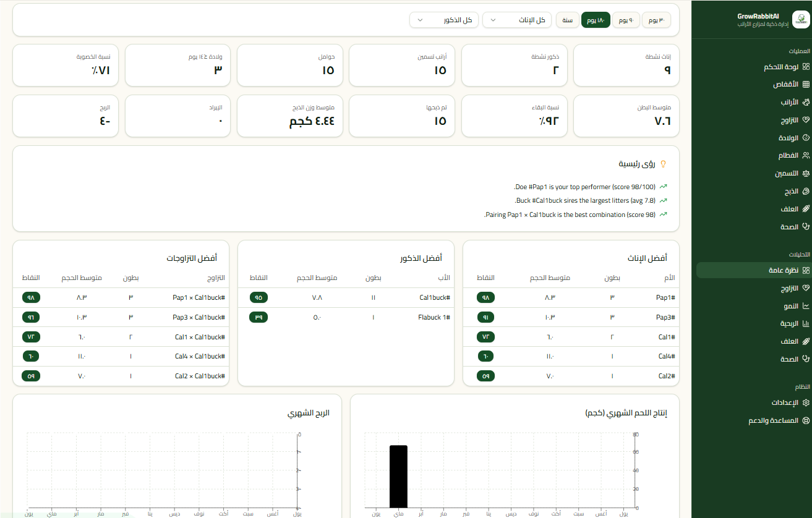Open the كل الإناث dropdown

tap(518, 20)
